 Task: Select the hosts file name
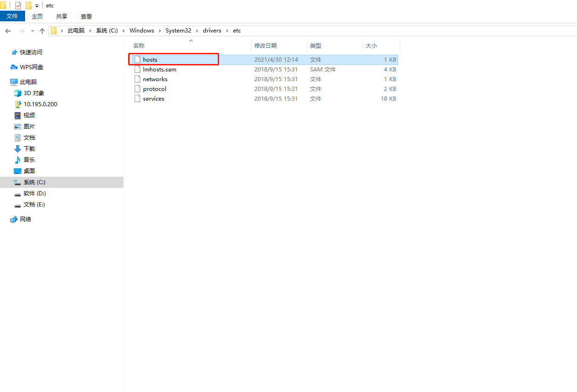tap(150, 59)
